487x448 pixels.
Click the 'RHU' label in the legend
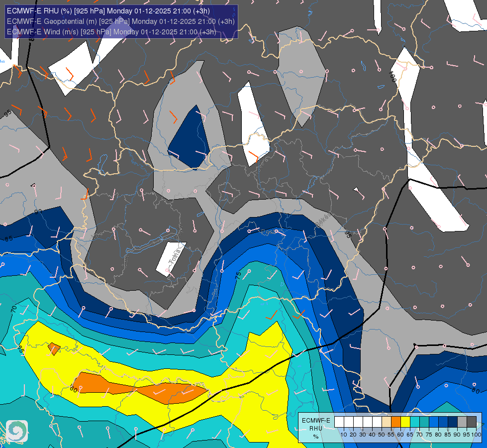pos(316,429)
